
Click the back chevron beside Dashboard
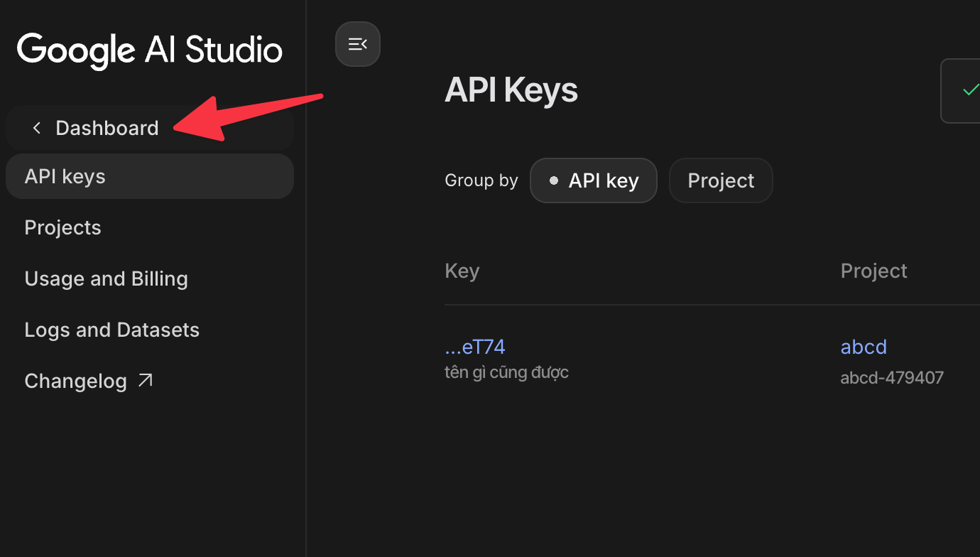point(37,128)
